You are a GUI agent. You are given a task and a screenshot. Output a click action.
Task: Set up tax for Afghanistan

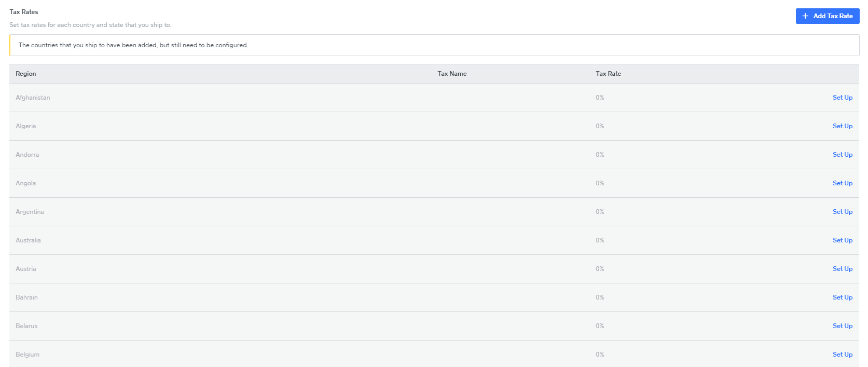coord(842,98)
